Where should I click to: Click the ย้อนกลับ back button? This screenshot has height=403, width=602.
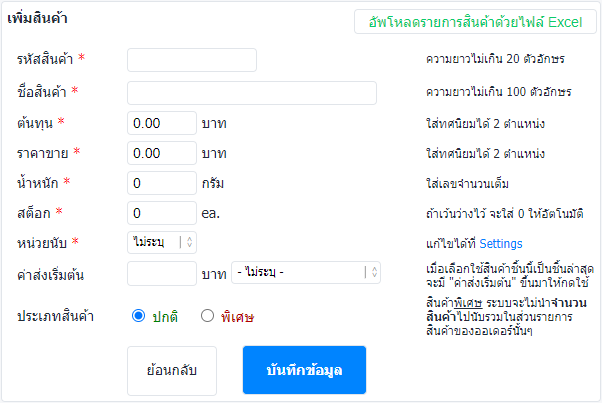[x=172, y=371]
